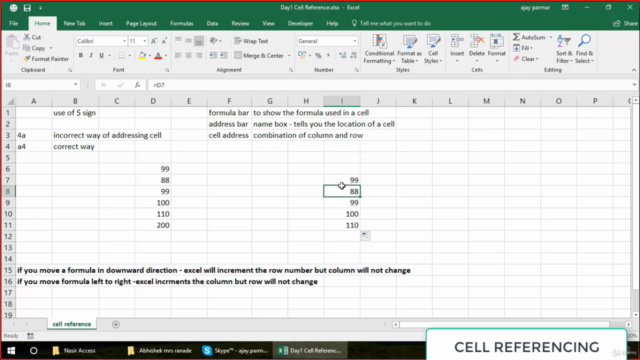The image size is (640, 360).
Task: Click the Insert Function fx icon
Action: pyautogui.click(x=137, y=85)
